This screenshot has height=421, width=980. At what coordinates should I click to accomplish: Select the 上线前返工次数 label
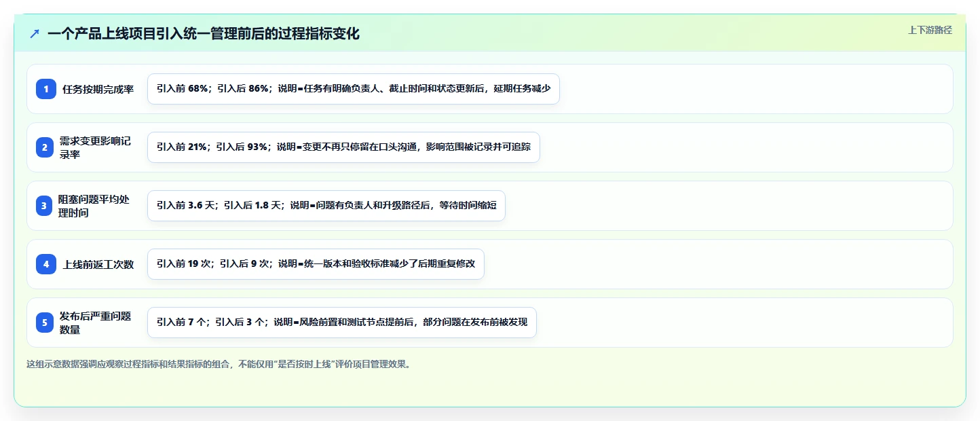[x=98, y=264]
